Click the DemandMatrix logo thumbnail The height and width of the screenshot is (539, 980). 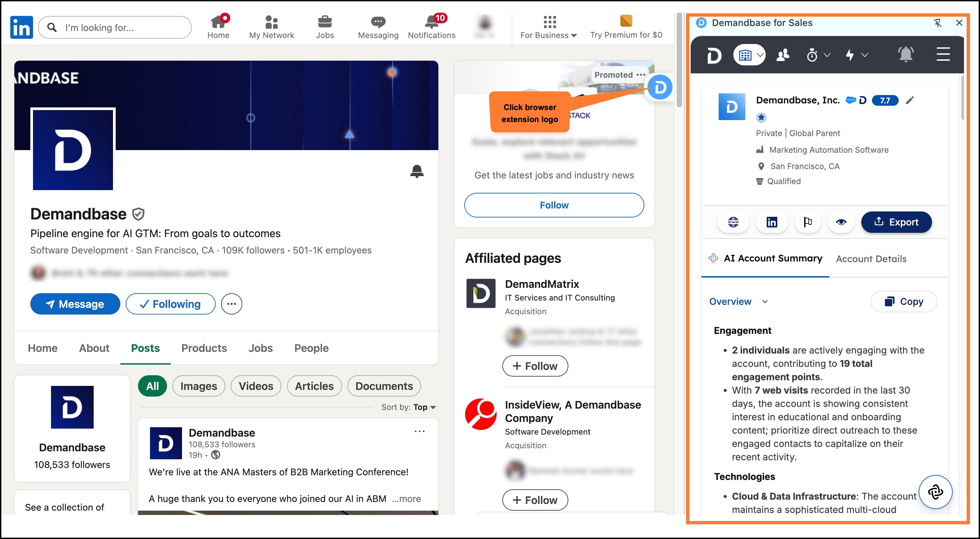(x=481, y=293)
